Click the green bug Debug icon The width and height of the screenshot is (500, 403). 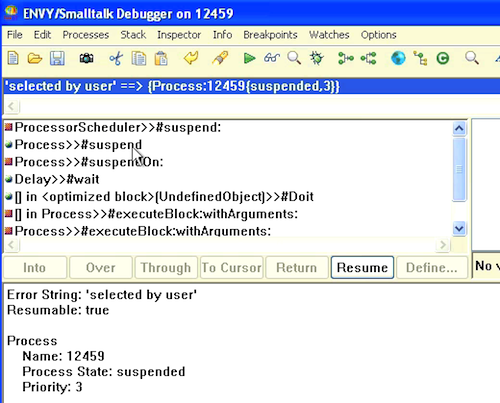pyautogui.click(x=317, y=58)
